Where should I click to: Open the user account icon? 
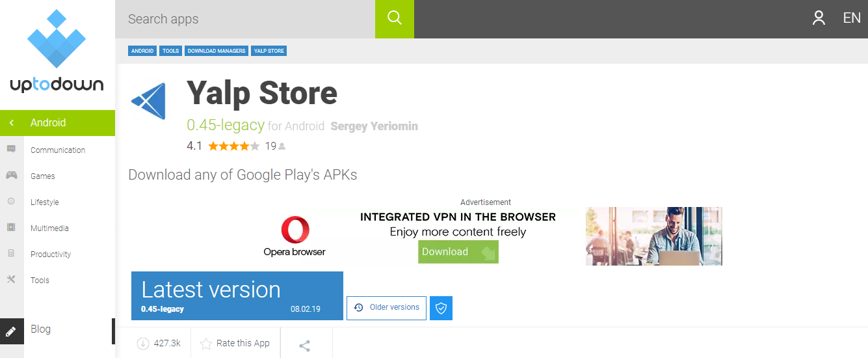(819, 18)
